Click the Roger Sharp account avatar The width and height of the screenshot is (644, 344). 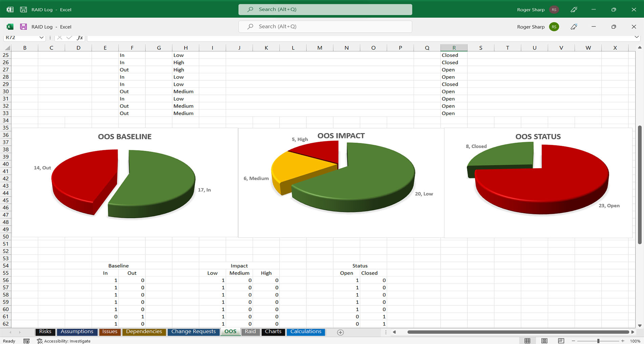554,27
